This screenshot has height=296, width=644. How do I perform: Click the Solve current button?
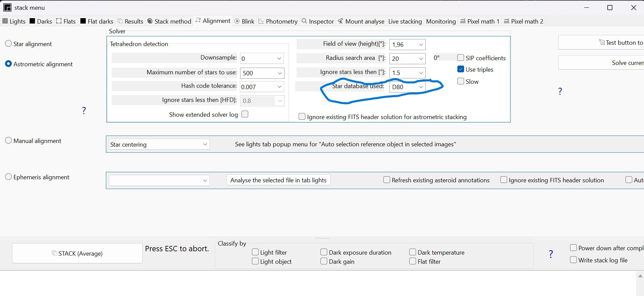tap(601, 63)
